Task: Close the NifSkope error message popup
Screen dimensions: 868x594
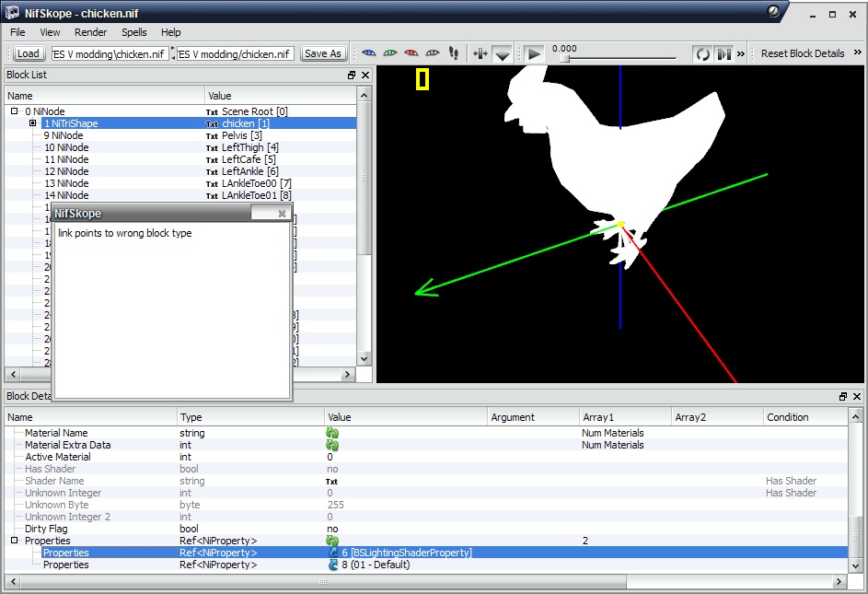Action: (282, 214)
